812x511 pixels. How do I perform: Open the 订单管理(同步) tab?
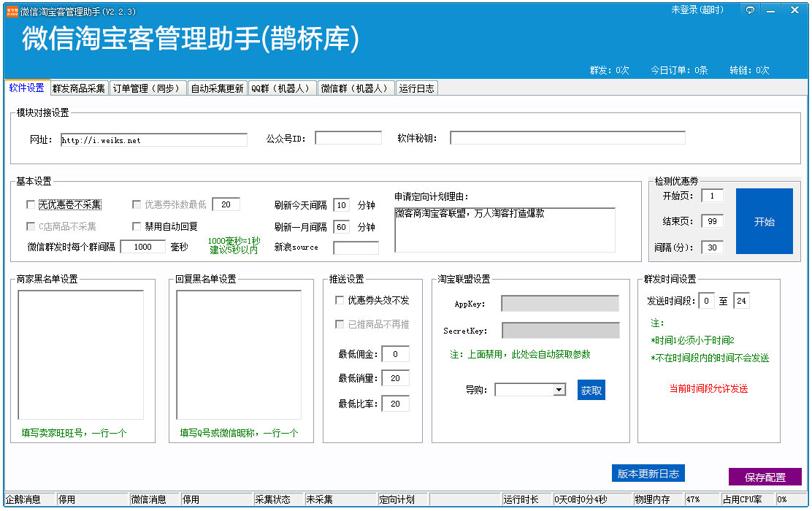[146, 88]
